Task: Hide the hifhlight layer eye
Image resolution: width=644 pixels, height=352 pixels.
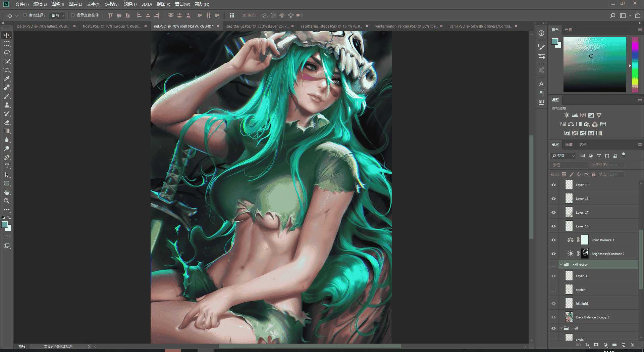Action: [x=553, y=303]
